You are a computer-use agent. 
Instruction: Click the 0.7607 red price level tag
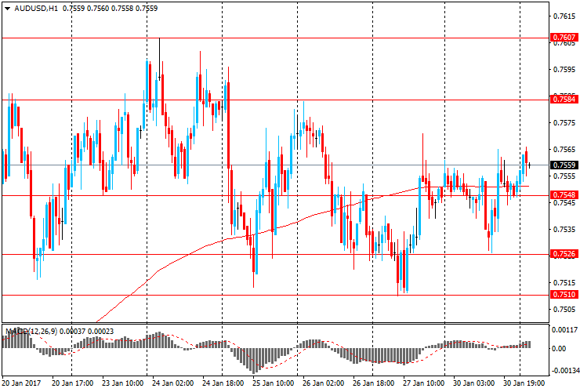click(x=564, y=37)
